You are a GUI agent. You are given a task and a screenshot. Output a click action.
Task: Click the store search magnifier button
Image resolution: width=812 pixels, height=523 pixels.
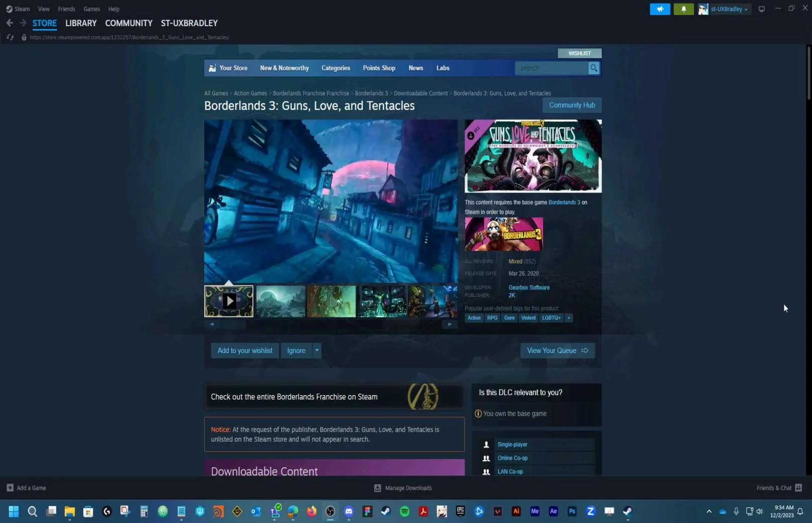tap(594, 68)
